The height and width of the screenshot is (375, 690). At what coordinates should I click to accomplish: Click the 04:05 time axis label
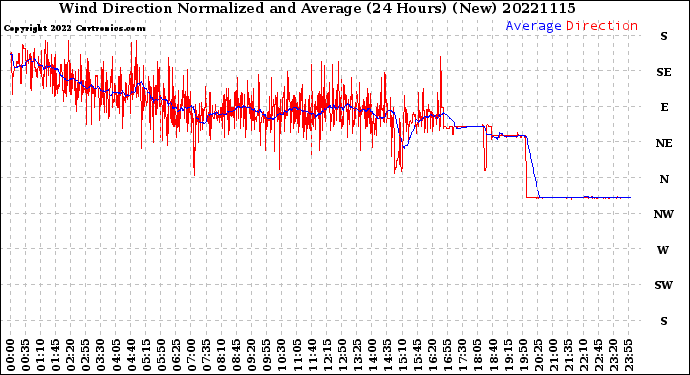tap(116, 355)
